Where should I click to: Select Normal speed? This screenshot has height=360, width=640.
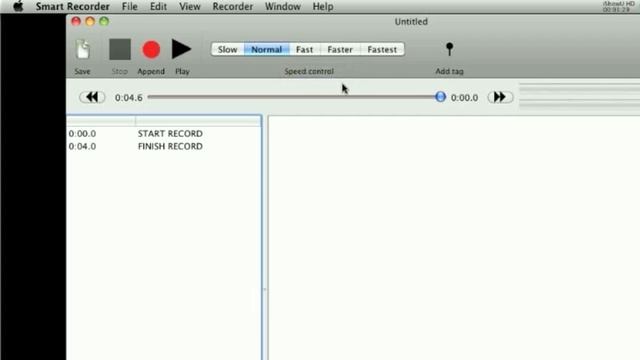pos(267,49)
